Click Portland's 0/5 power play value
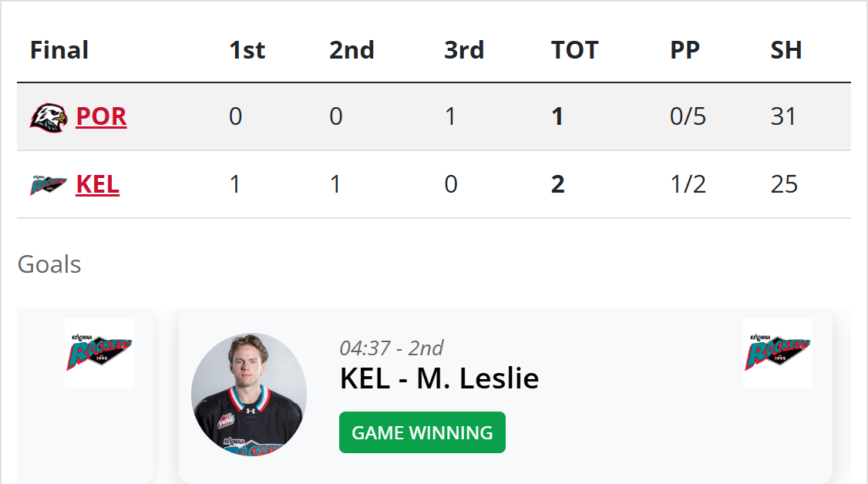 [688, 116]
